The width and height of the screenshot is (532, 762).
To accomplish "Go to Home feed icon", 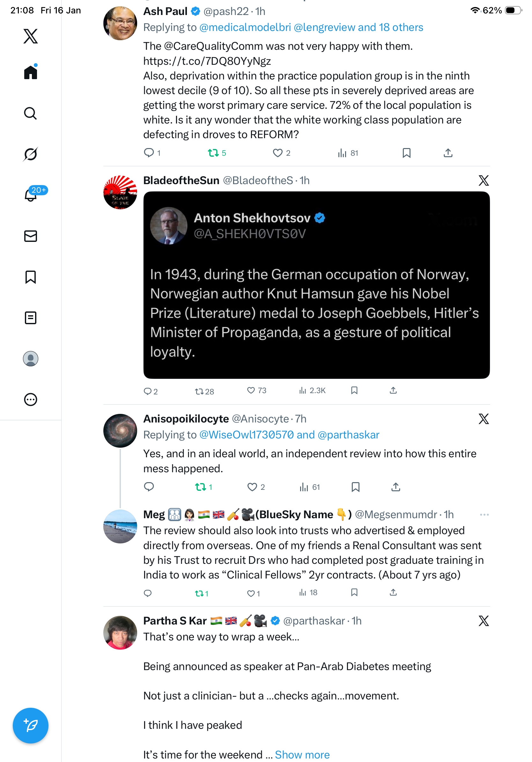I will pyautogui.click(x=31, y=72).
